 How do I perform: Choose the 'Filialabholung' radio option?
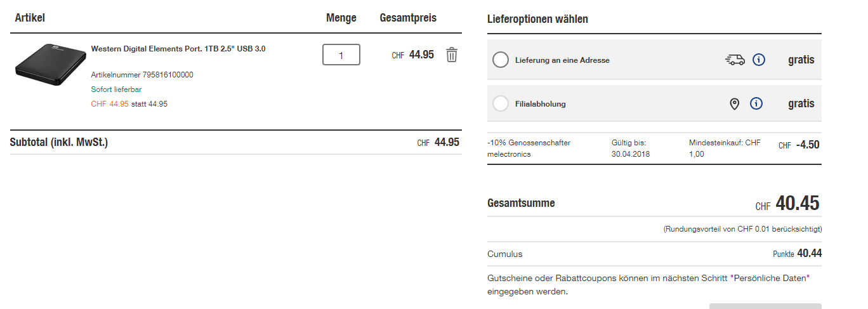(501, 103)
